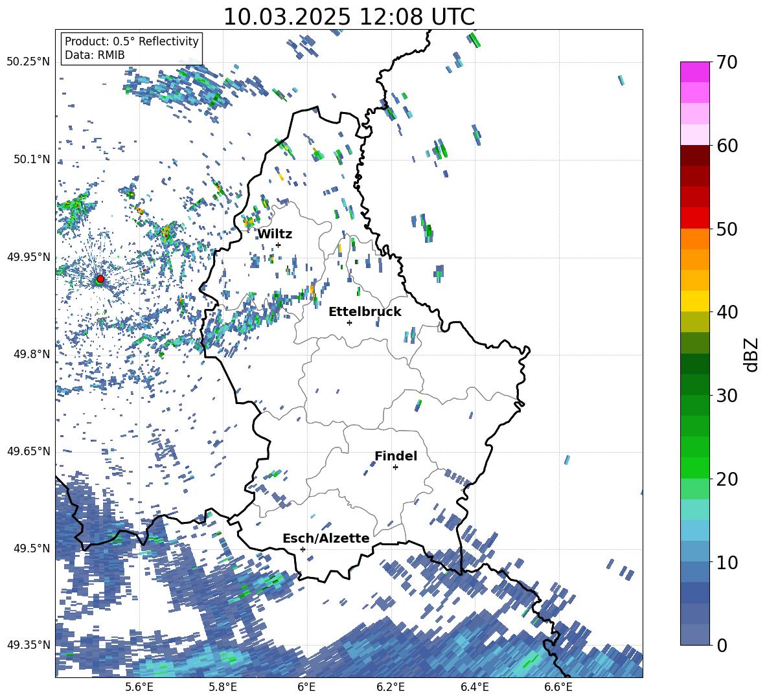Click the colorbar tick label 30
Image resolution: width=767 pixels, height=700 pixels.
tap(727, 396)
